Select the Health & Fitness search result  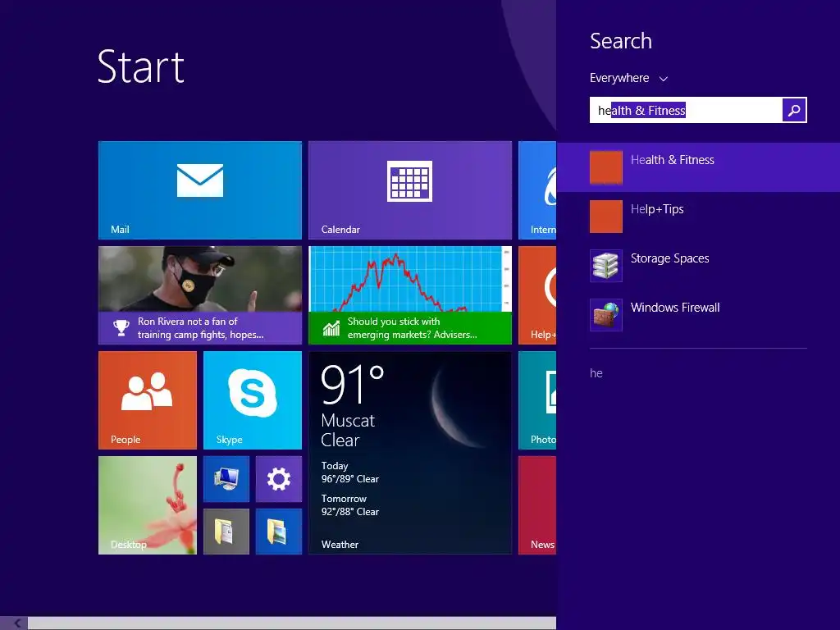pyautogui.click(x=698, y=167)
